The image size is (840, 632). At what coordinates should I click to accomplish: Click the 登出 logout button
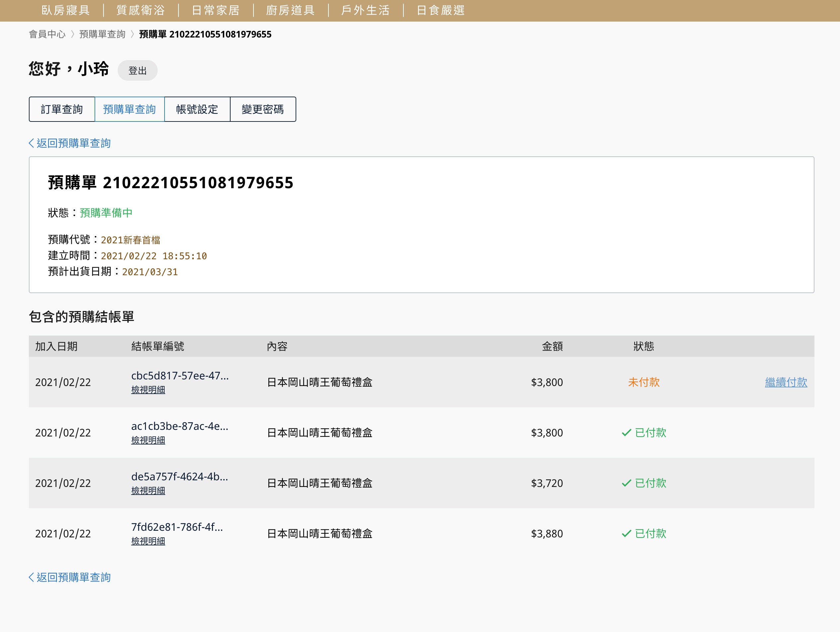(137, 71)
